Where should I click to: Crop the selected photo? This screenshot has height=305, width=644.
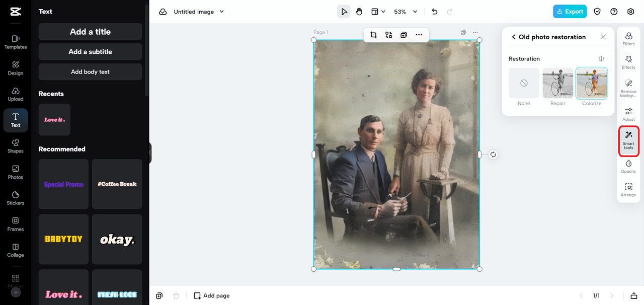(x=373, y=35)
